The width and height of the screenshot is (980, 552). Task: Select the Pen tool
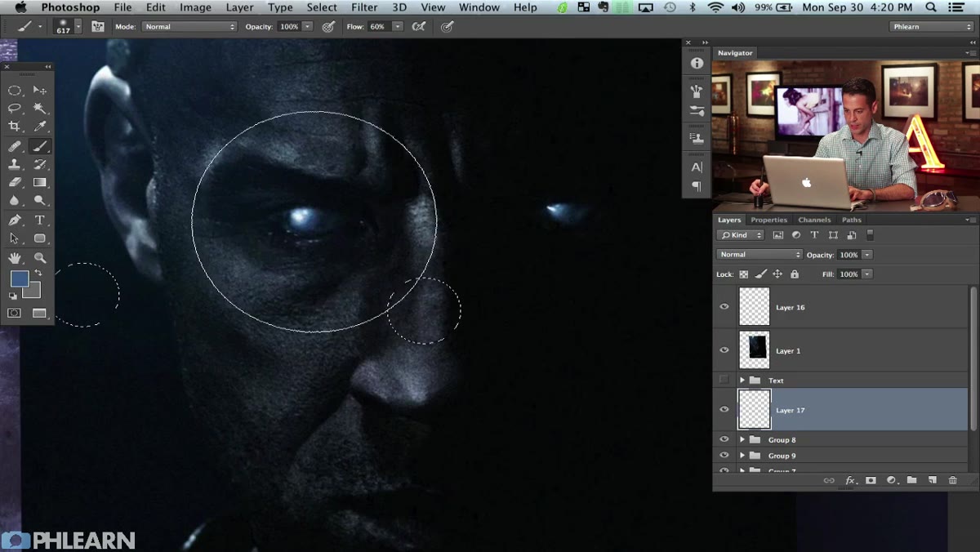point(15,220)
